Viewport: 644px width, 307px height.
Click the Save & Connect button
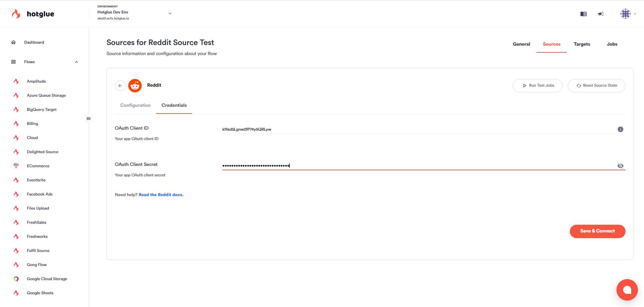[597, 231]
